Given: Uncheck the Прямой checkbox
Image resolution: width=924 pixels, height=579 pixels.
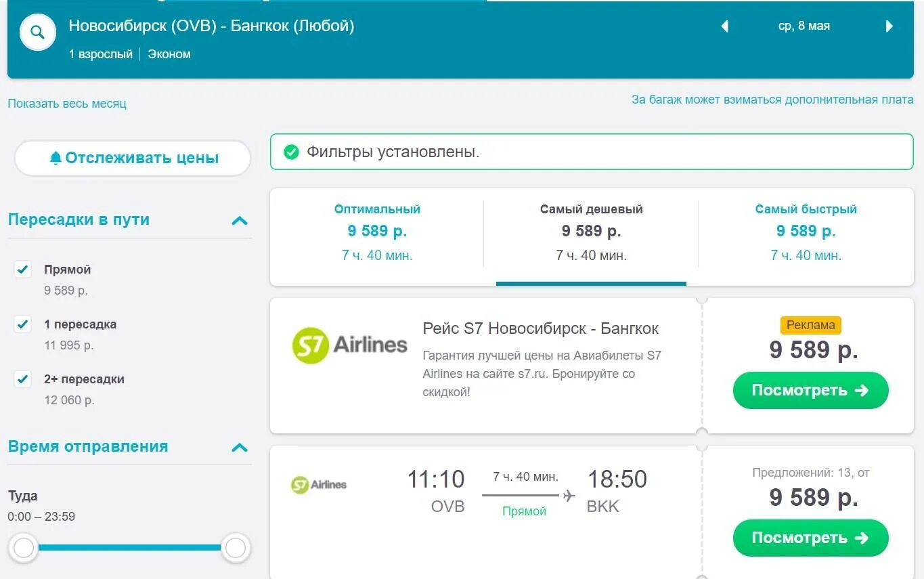Looking at the screenshot, I should [23, 270].
